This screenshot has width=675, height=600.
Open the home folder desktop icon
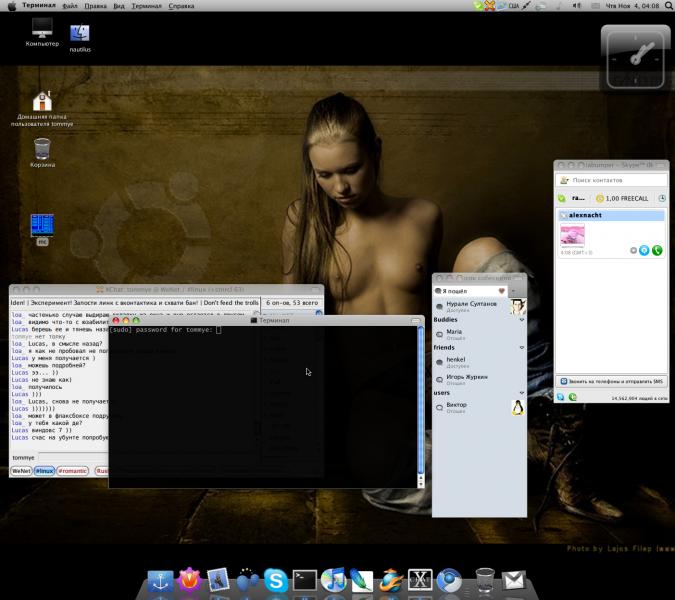pyautogui.click(x=42, y=109)
